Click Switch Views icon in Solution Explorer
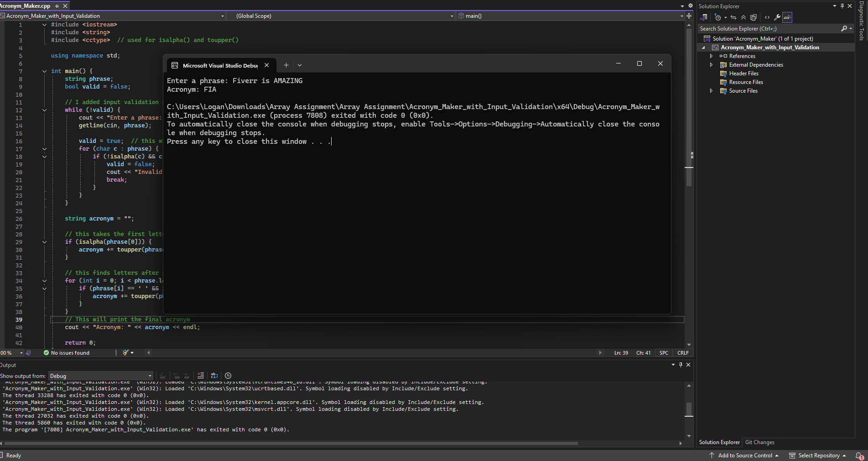 (704, 17)
